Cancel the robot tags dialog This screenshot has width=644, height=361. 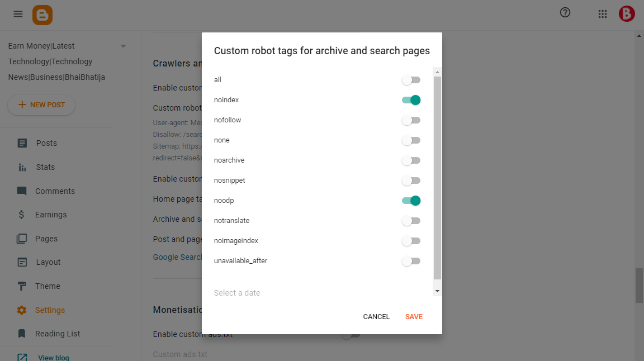coord(376,317)
